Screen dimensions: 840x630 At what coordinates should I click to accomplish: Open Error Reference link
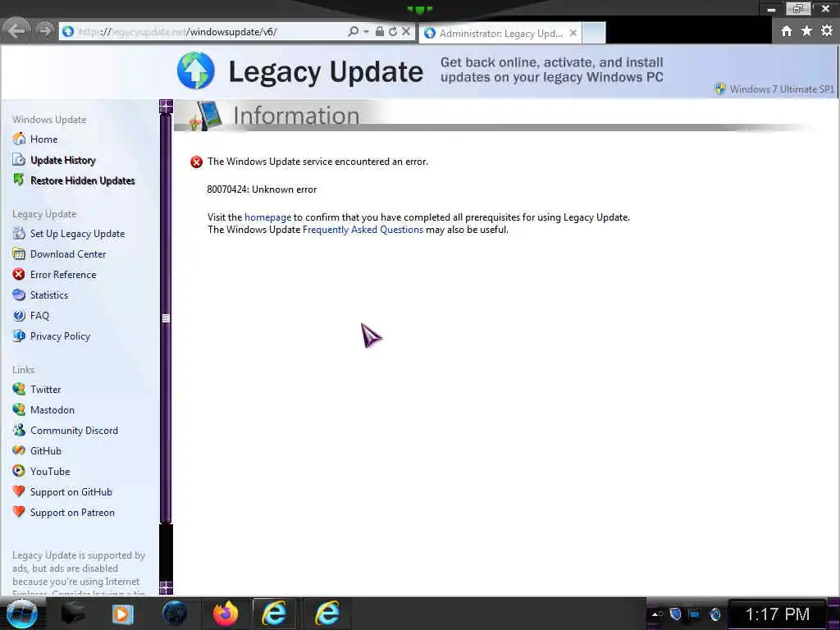(63, 275)
